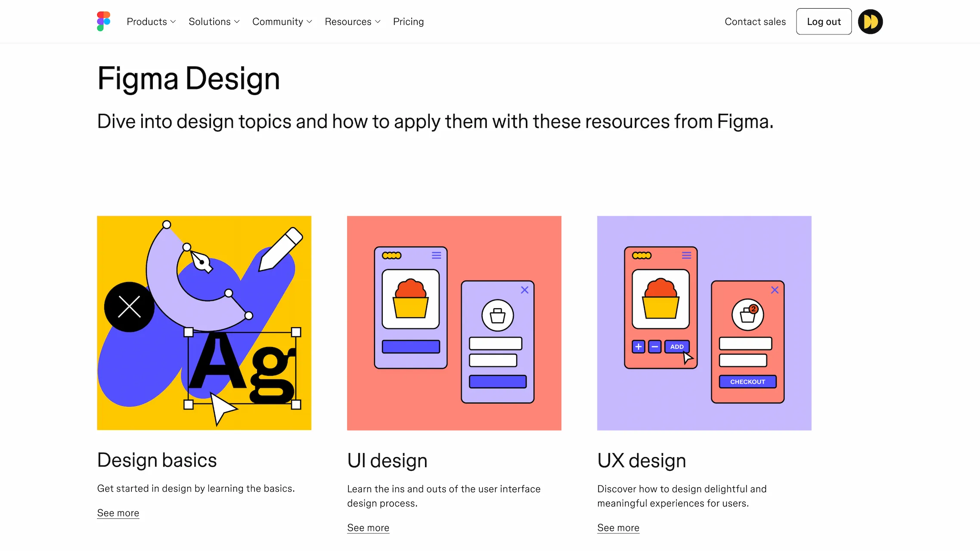Image resolution: width=980 pixels, height=551 pixels.
Task: Click 'Get started in design by learning the basics.' text
Action: pyautogui.click(x=196, y=489)
